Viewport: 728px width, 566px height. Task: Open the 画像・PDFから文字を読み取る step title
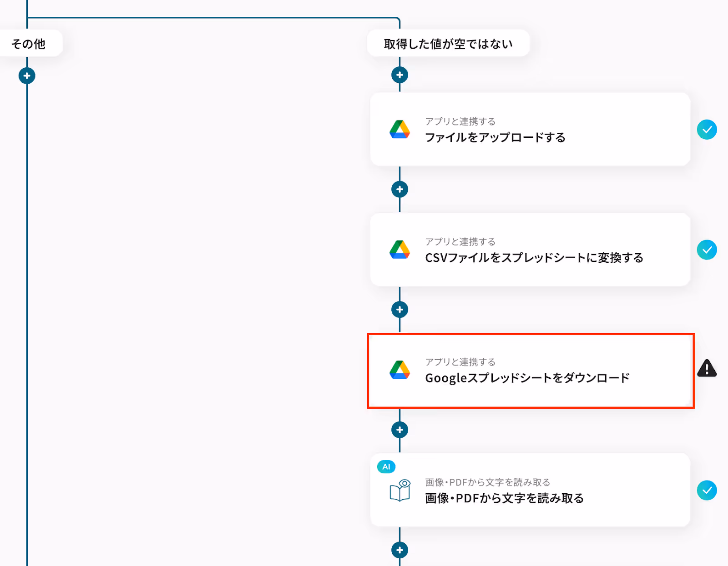pos(504,498)
